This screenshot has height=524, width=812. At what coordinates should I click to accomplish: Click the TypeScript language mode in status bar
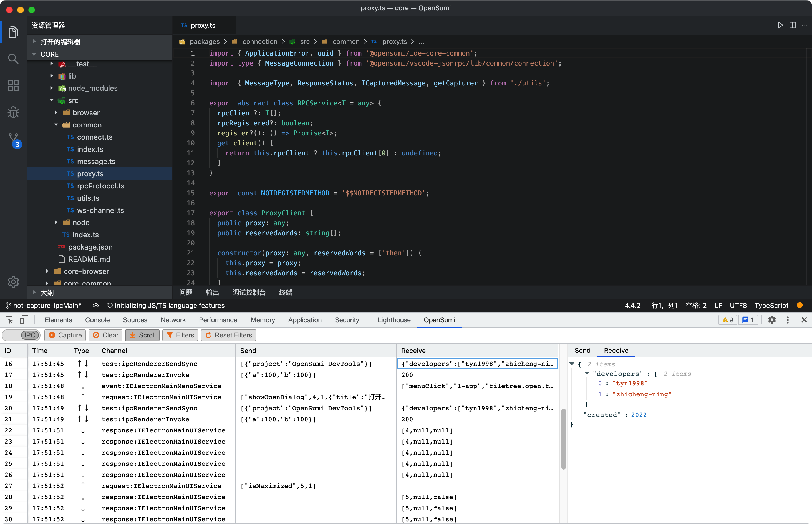click(771, 306)
